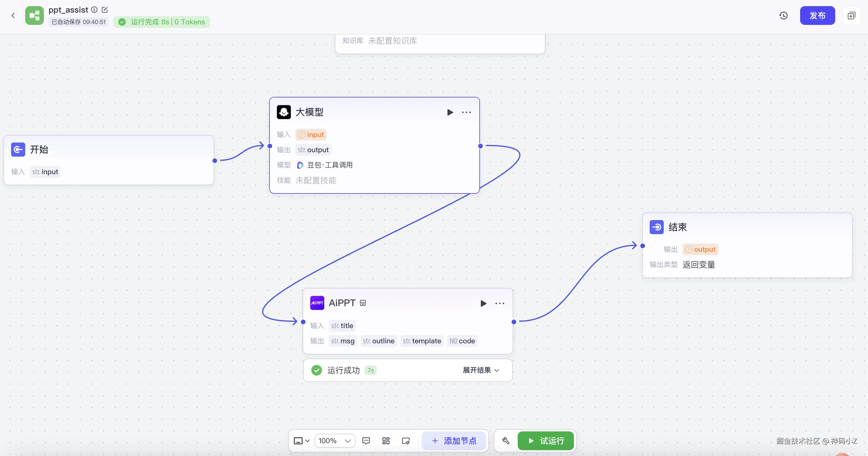Open the 大模型 node more options menu
This screenshot has width=868, height=456.
pyautogui.click(x=466, y=112)
